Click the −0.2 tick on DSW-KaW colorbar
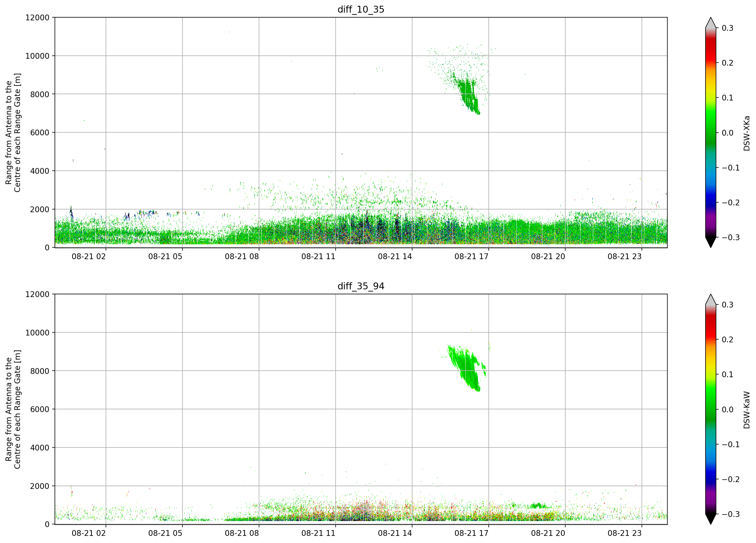The image size is (756, 543). [x=731, y=479]
